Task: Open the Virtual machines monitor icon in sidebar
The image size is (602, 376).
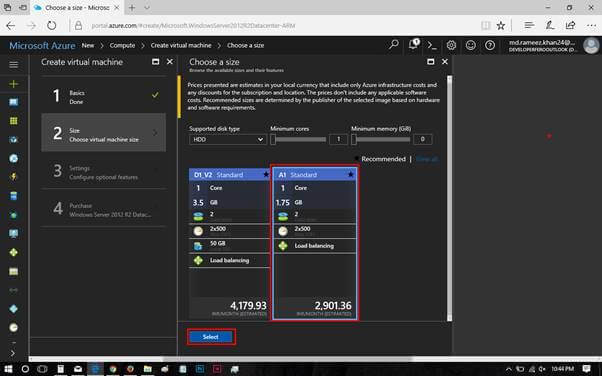Action: click(13, 234)
